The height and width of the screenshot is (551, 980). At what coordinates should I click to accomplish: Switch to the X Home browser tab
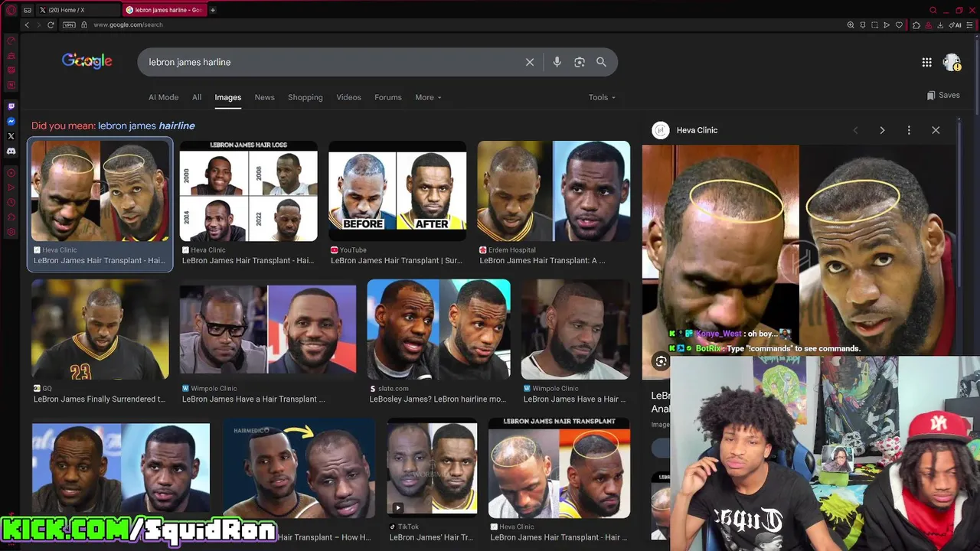[77, 10]
